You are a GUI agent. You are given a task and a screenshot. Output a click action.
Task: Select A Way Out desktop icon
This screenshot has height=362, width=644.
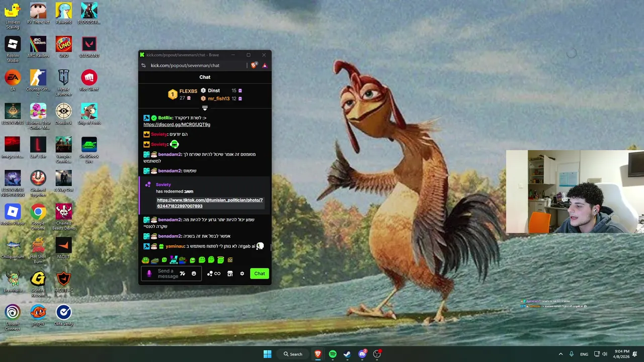63,182
